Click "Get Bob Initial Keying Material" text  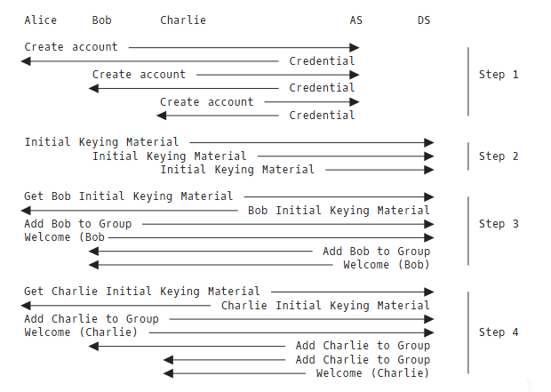(129, 196)
